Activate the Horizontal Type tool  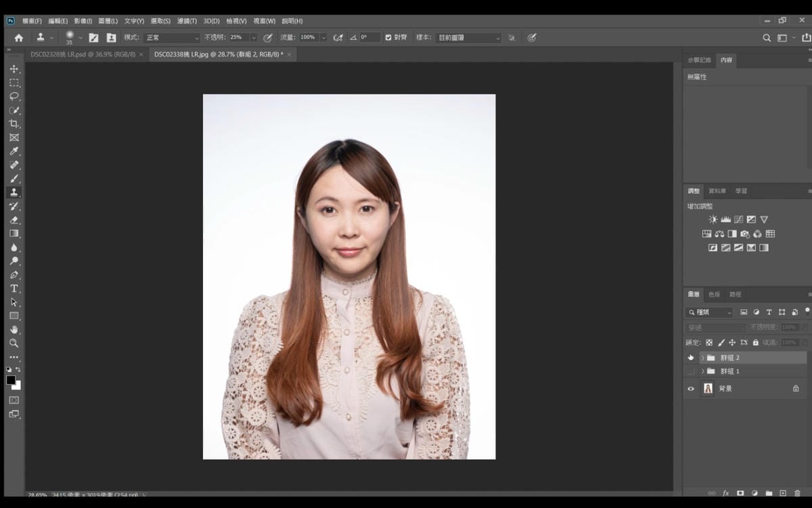(14, 289)
